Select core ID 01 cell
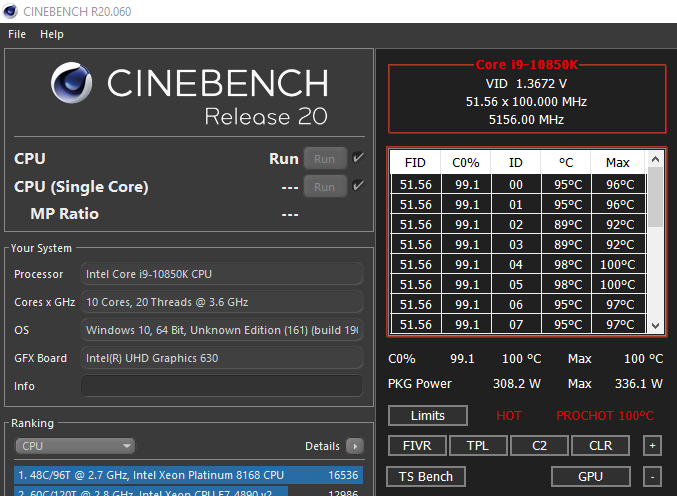677x496 pixels. 516,205
